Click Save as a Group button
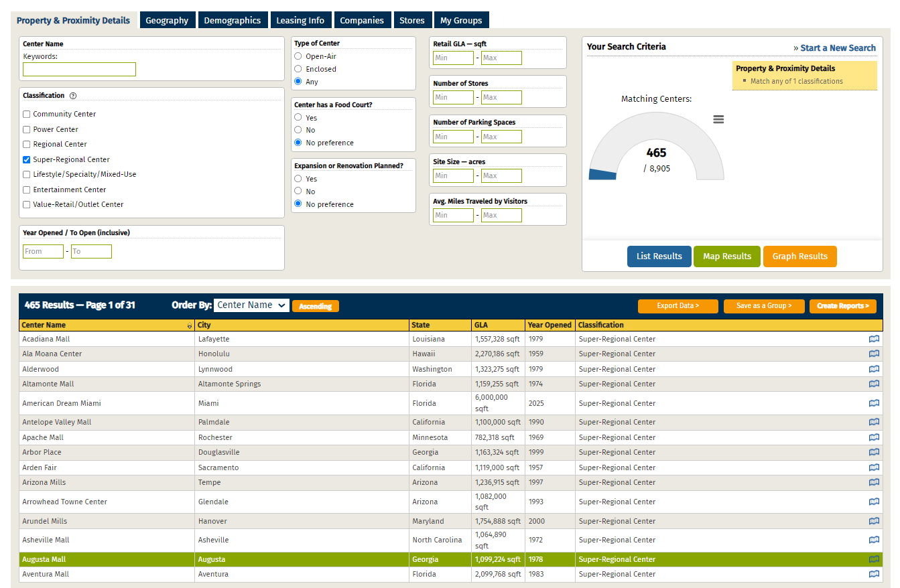 point(764,306)
